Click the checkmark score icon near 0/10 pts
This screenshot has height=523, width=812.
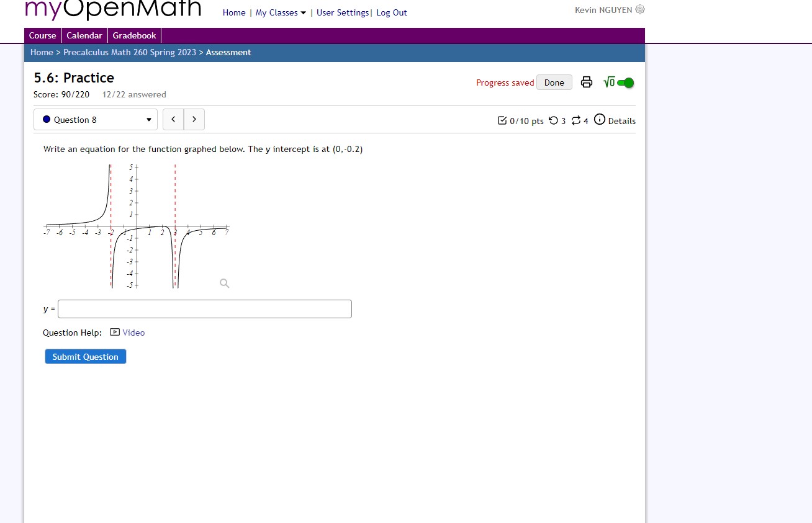tap(502, 120)
